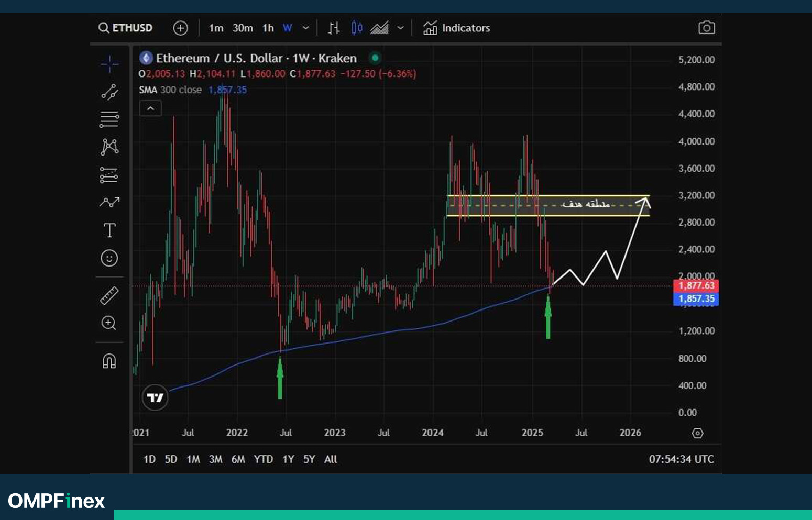Open the Indicators menu

(x=456, y=28)
